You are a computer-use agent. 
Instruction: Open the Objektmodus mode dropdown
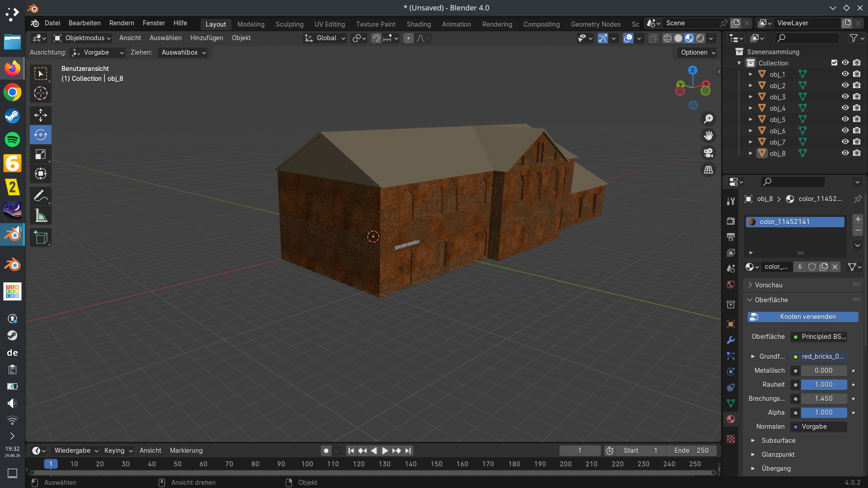coord(82,38)
